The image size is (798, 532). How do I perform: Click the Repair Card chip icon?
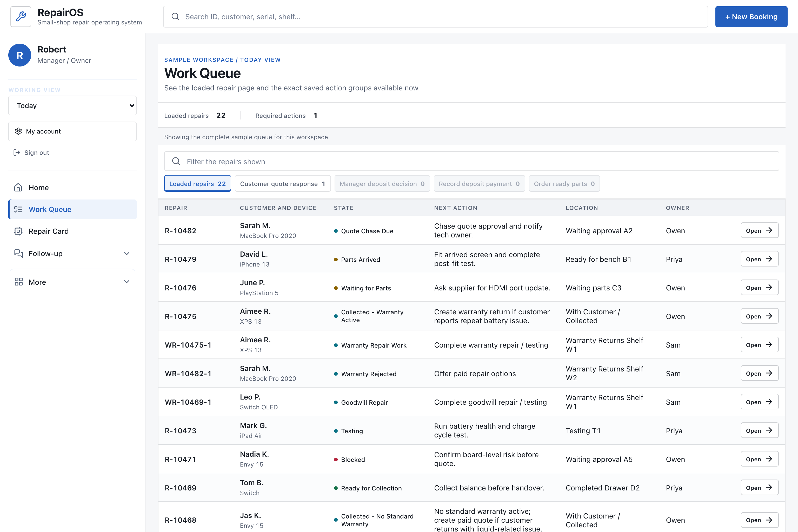point(18,231)
